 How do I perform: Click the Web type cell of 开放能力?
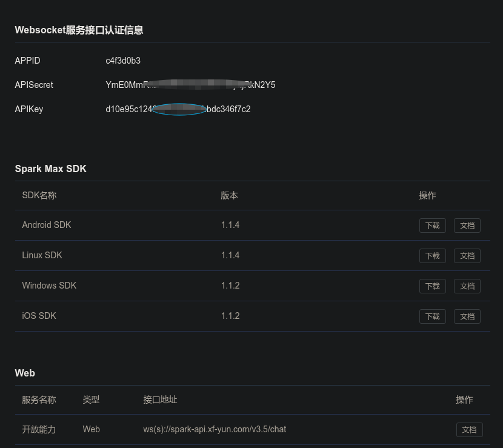(x=92, y=429)
